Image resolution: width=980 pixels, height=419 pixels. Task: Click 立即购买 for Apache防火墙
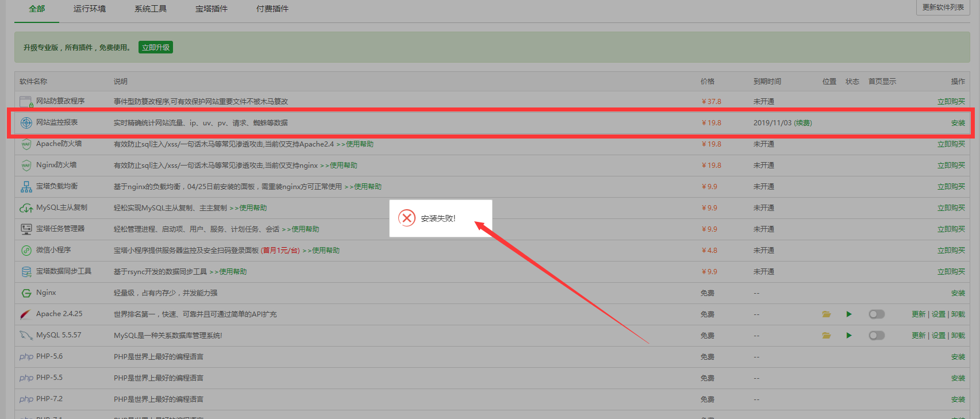(x=951, y=144)
